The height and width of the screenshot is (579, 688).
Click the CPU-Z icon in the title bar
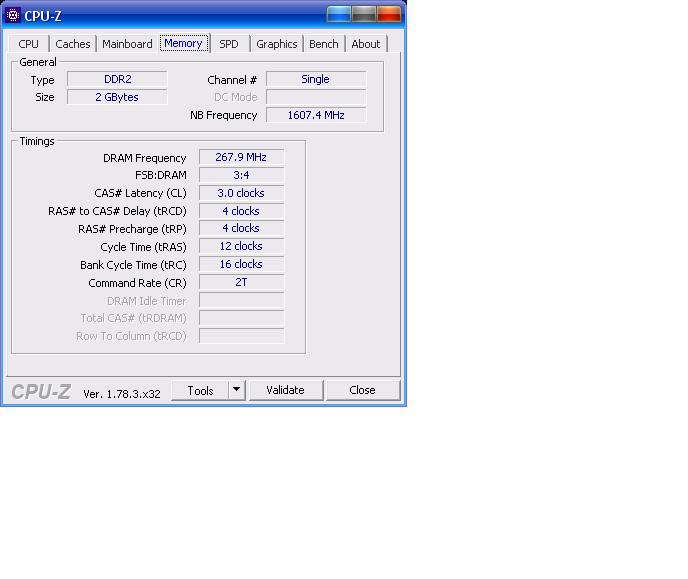click(x=13, y=15)
